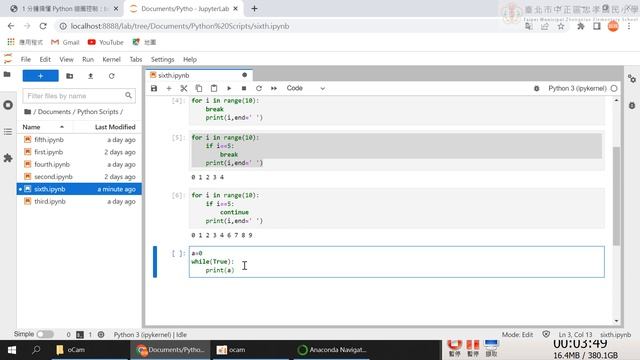This screenshot has width=640, height=360.
Task: Click the kernel status circle indicator
Action: click(x=614, y=89)
